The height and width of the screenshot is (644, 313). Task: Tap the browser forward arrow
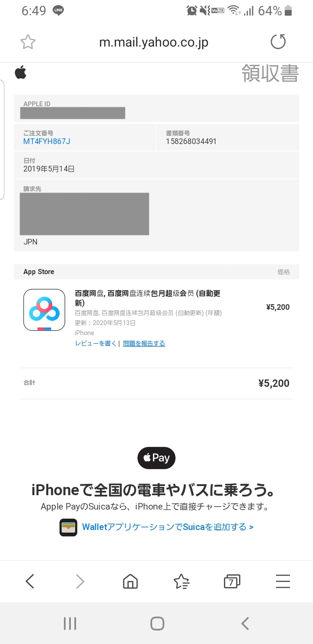[80, 581]
